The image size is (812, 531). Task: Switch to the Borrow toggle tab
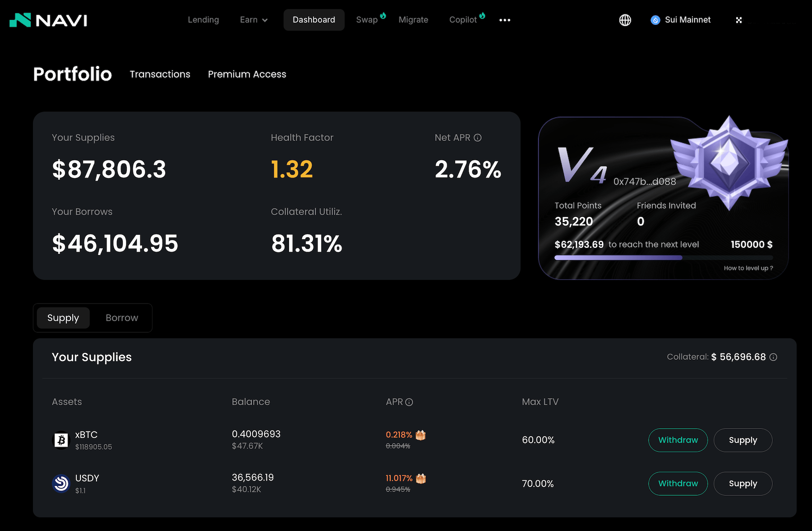click(x=122, y=318)
